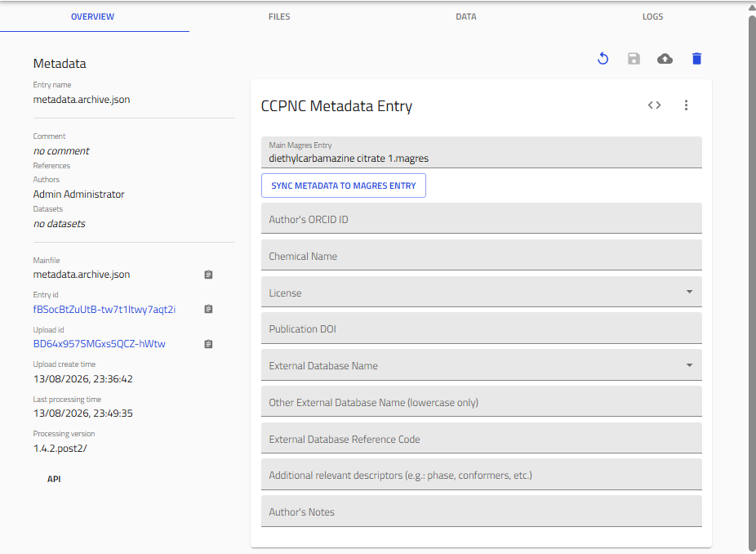This screenshot has width=756, height=554.
Task: Click the Main Magres Entry field
Action: point(481,153)
